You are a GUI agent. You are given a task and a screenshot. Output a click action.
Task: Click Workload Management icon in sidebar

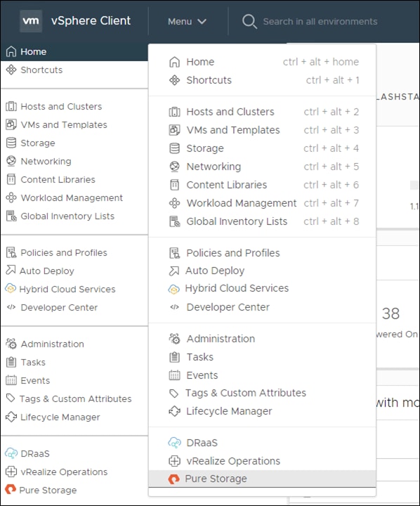[11, 197]
